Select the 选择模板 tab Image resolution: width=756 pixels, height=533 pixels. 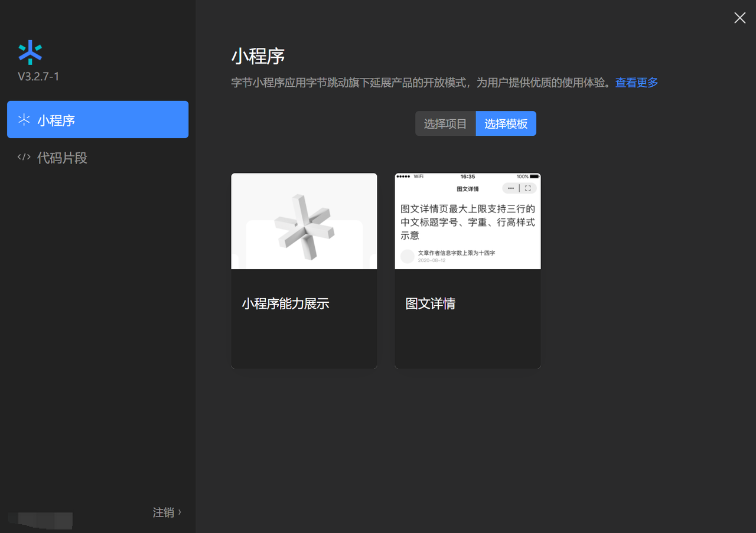click(506, 124)
